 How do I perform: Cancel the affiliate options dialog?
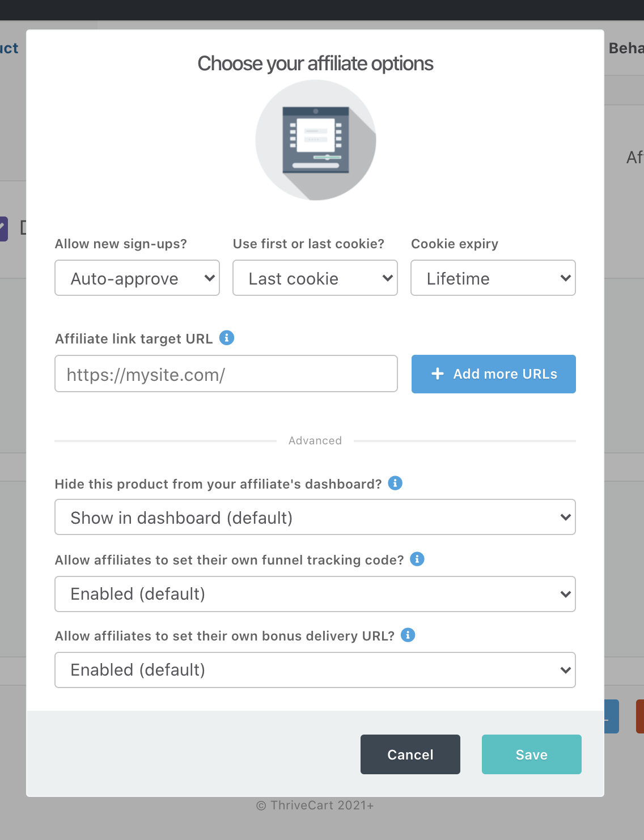pos(410,754)
